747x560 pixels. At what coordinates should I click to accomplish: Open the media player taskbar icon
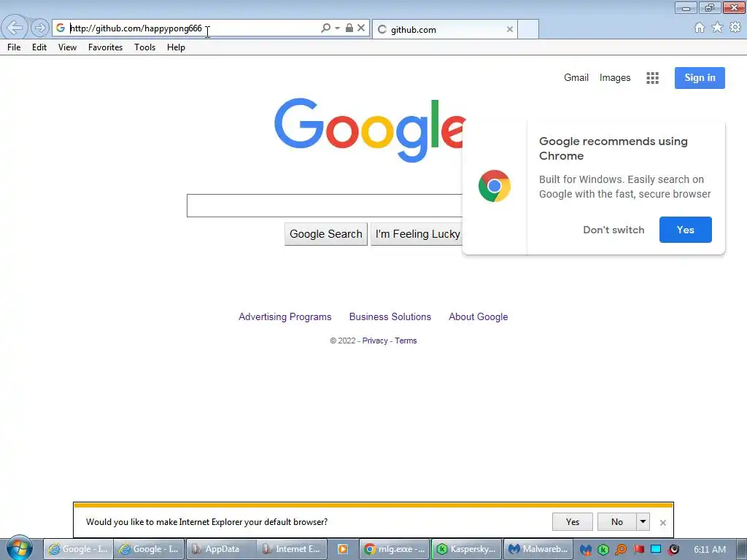[343, 549]
